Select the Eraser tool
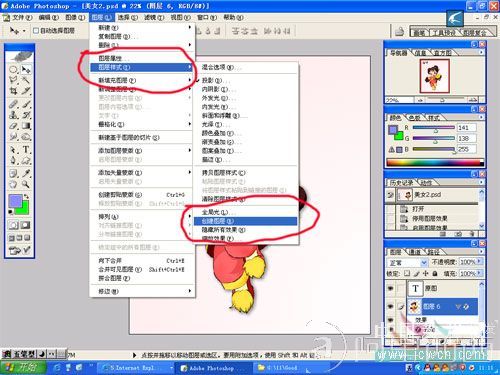Image resolution: width=500 pixels, height=375 pixels. click(x=13, y=126)
